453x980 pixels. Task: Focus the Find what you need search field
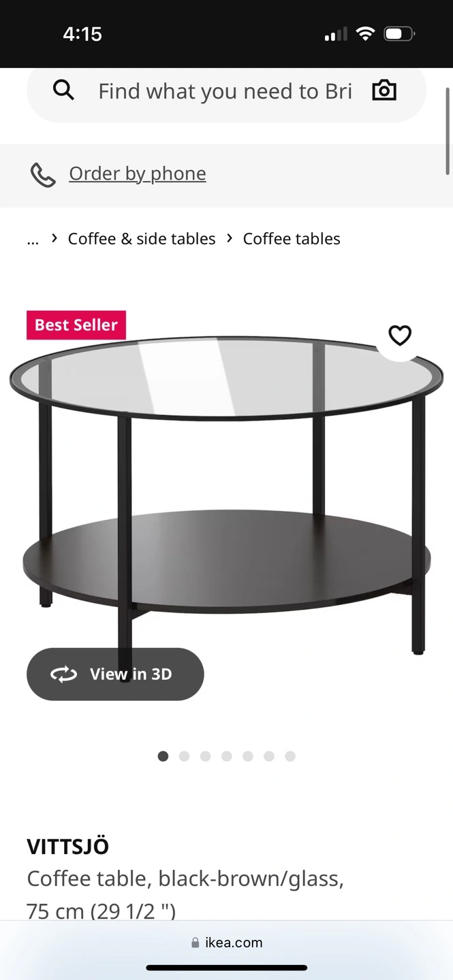[x=225, y=91]
